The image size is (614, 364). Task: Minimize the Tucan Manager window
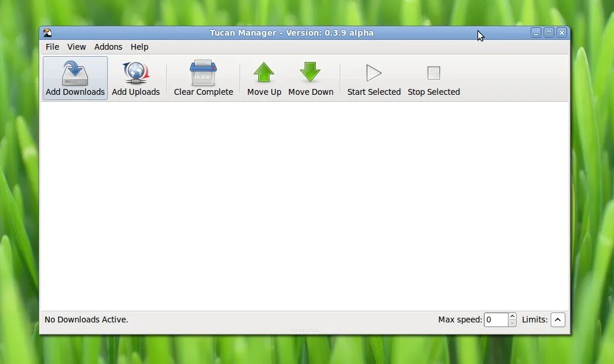coord(536,33)
